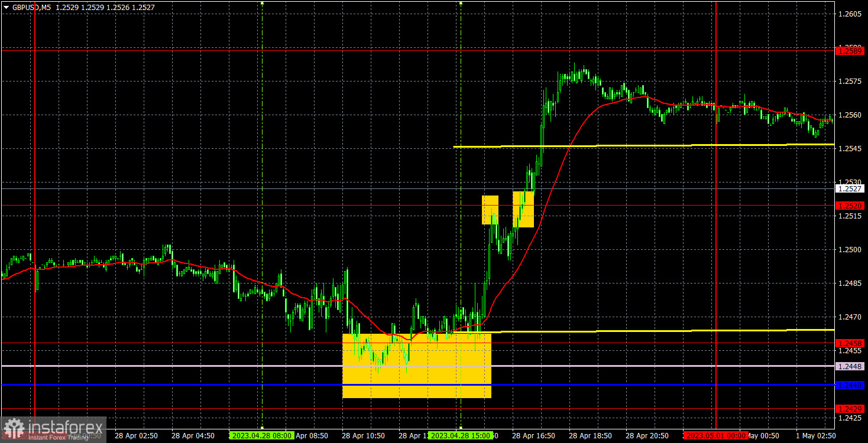Image resolution: width=868 pixels, height=443 pixels.
Task: Click the GBPUSD,M5 chart title text
Action: (32, 6)
